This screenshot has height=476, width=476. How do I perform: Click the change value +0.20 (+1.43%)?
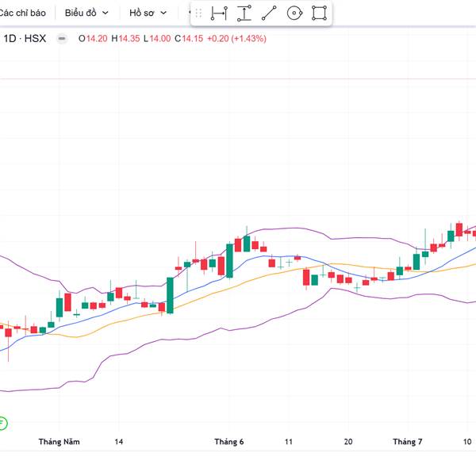(236, 39)
